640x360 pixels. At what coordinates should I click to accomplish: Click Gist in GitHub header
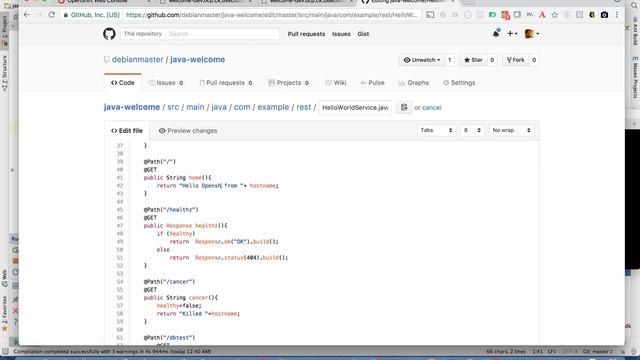point(363,34)
